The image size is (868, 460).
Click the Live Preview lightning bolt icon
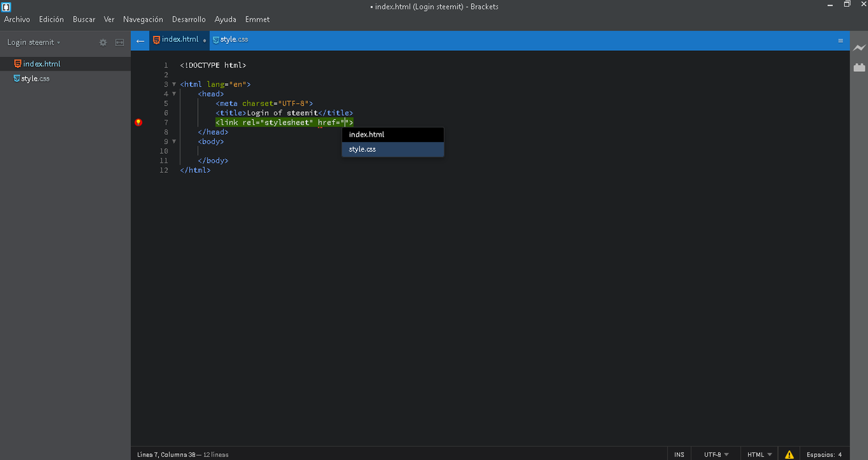[x=859, y=48]
